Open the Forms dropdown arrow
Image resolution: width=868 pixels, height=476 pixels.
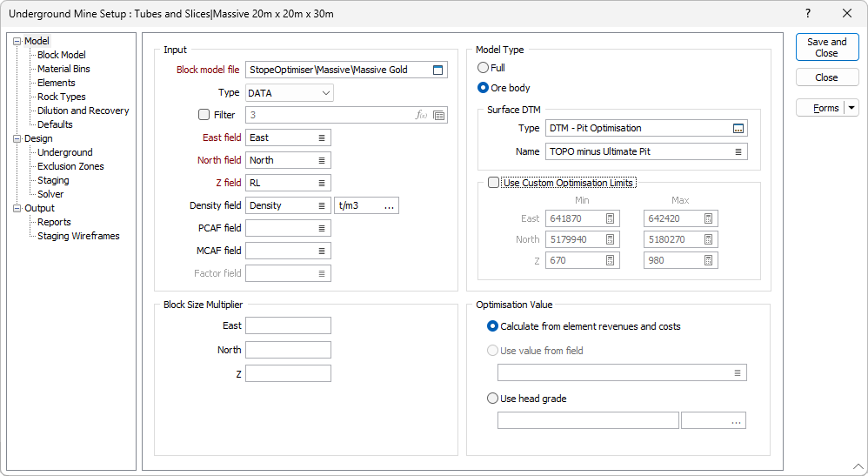tap(851, 108)
